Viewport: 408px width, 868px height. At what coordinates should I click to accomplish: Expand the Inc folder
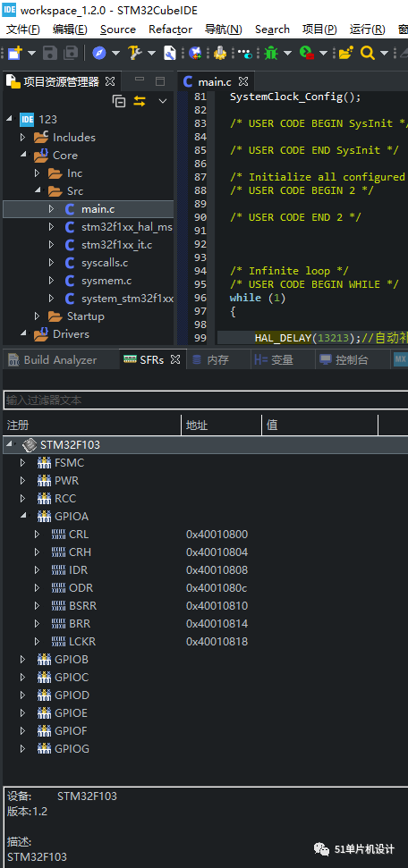[x=38, y=173]
